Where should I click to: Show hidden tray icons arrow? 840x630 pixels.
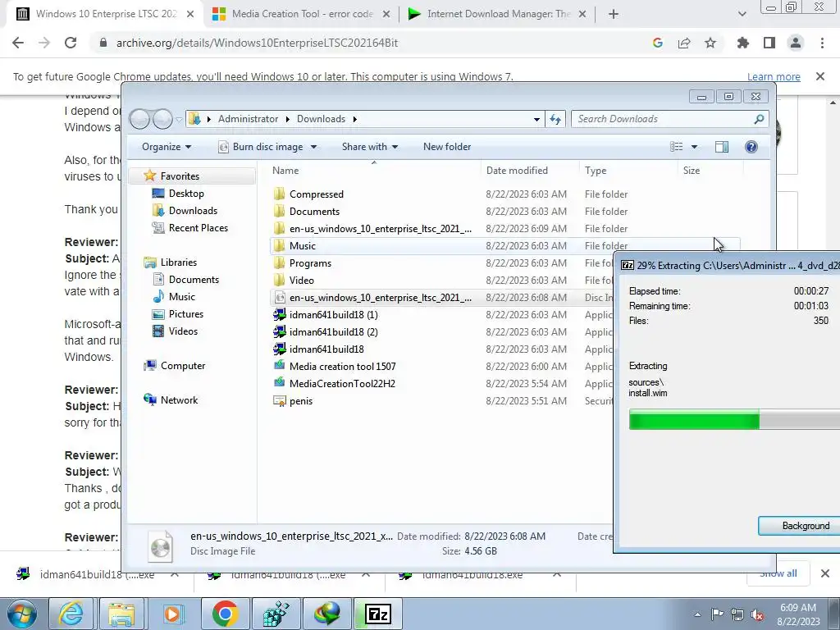[697, 614]
